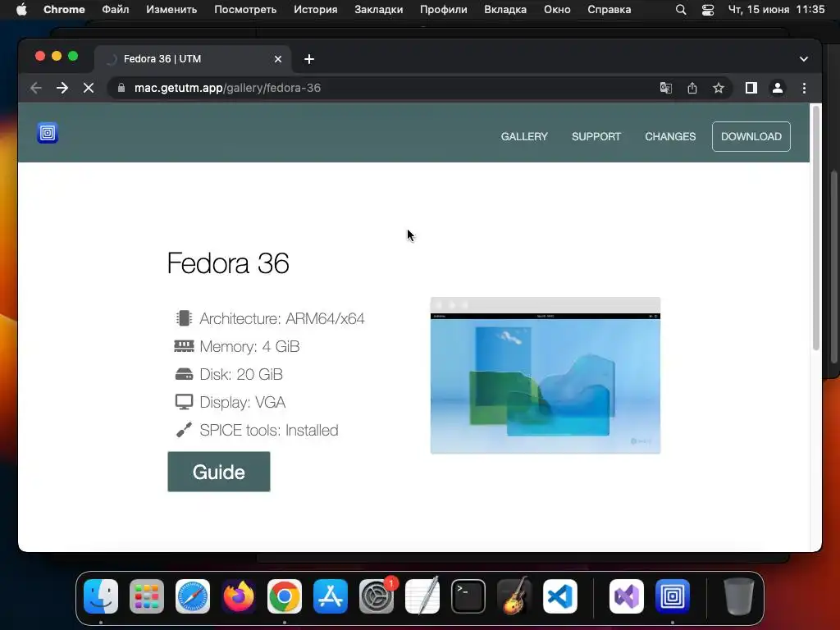Image resolution: width=840 pixels, height=630 pixels.
Task: Click the Fedora 36 desktop screenshot thumbnail
Action: click(x=546, y=376)
